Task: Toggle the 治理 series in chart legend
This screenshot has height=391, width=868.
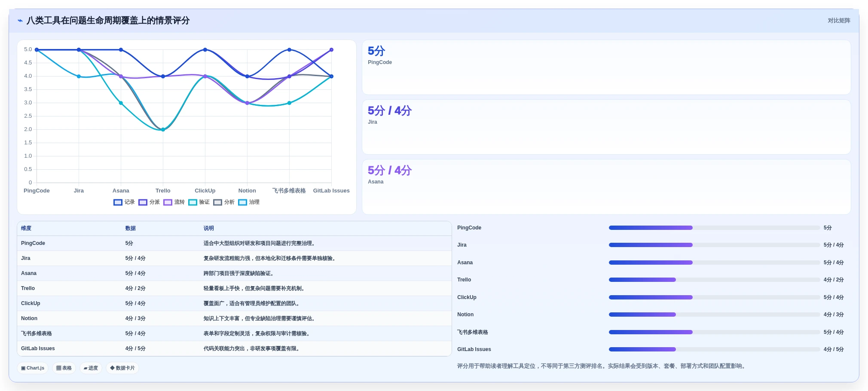Action: pos(249,202)
